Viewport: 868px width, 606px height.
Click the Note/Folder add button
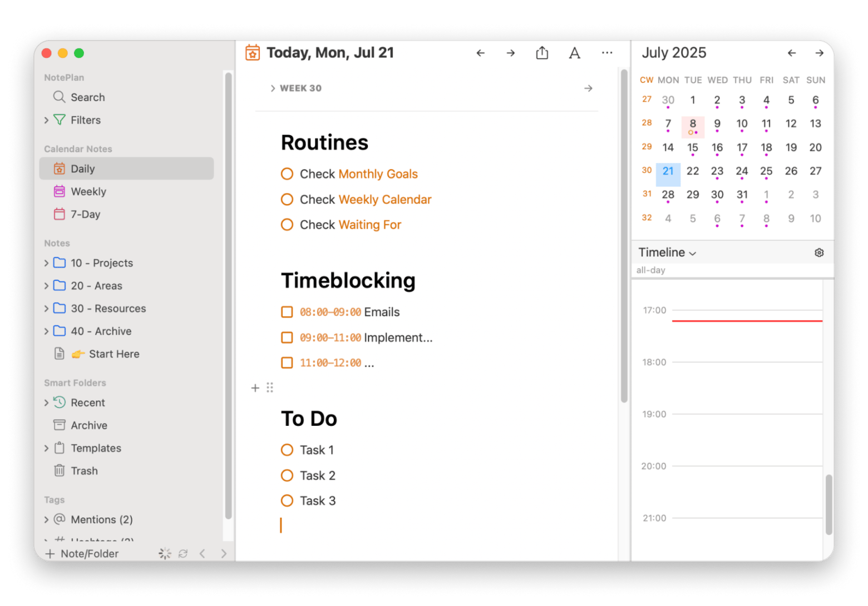(x=82, y=554)
